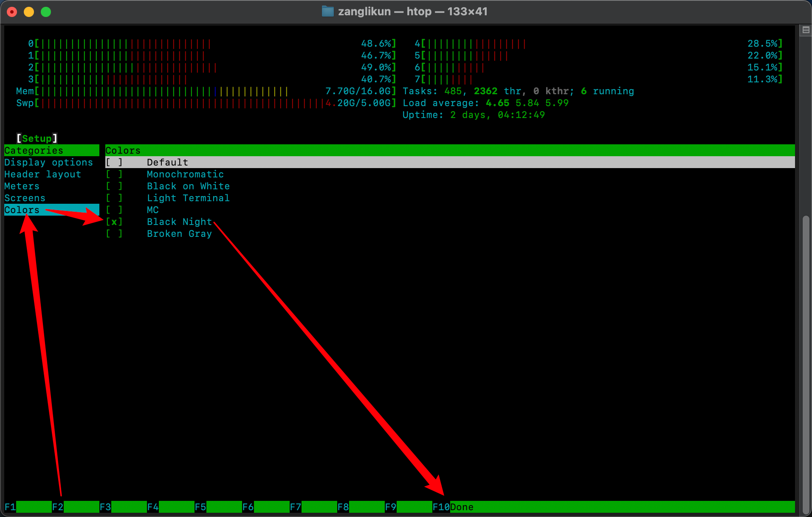Viewport: 812px width, 517px height.
Task: Open the Header layout category
Action: pos(42,174)
